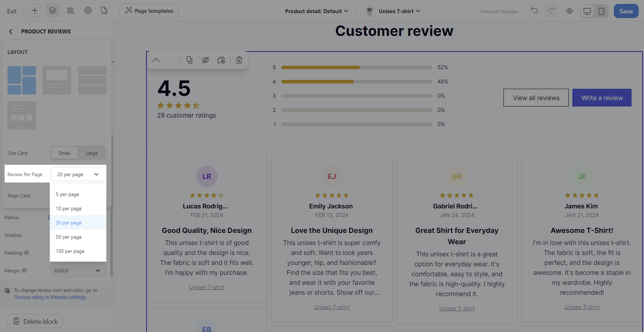Screen dimensions: 644x332
Task: Set card size to Small
Action: tap(64, 153)
